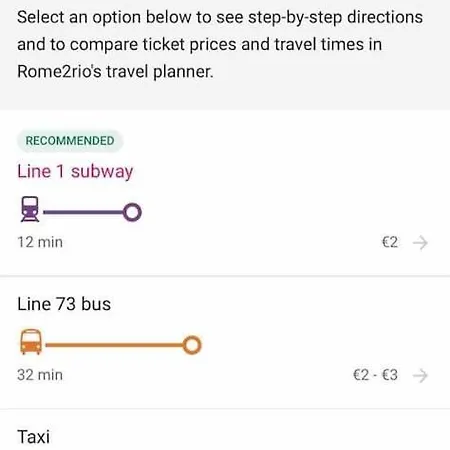Click the orange bus route line
Image resolution: width=450 pixels, height=450 pixels.
click(x=114, y=345)
